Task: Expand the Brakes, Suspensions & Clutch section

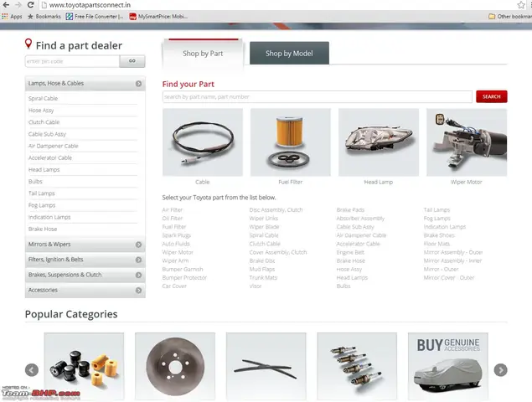Action: click(85, 275)
